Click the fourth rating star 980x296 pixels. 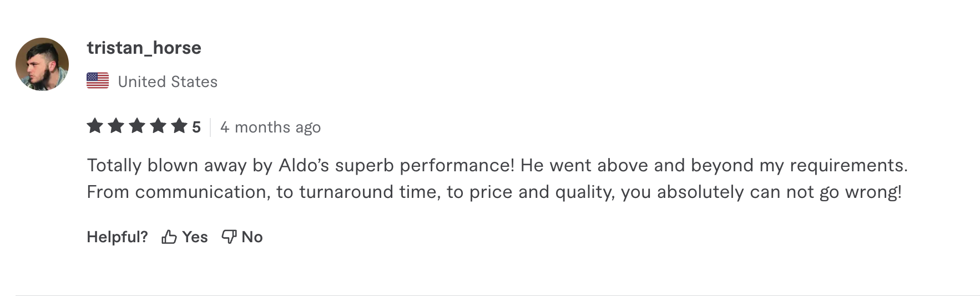(x=158, y=126)
